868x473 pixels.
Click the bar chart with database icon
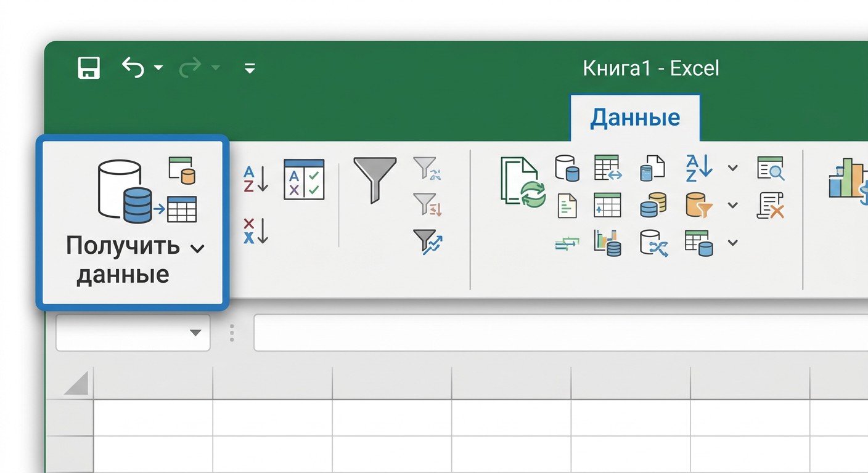click(608, 243)
